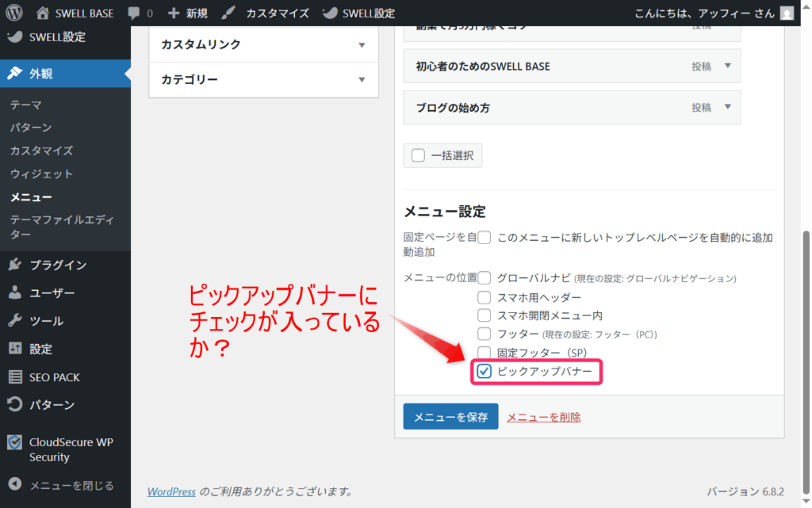Open the 外観 sidebar menu label
Viewport: 812px width, 508px height.
(x=41, y=74)
